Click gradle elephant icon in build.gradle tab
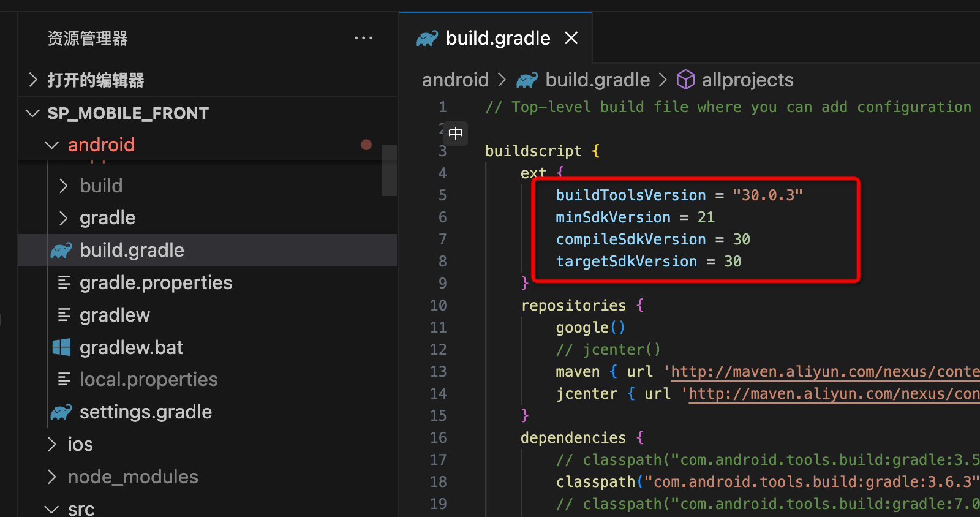 pos(427,39)
